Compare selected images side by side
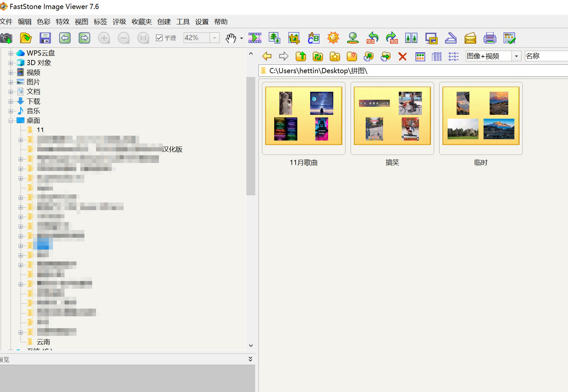This screenshot has height=392, width=568. click(411, 38)
